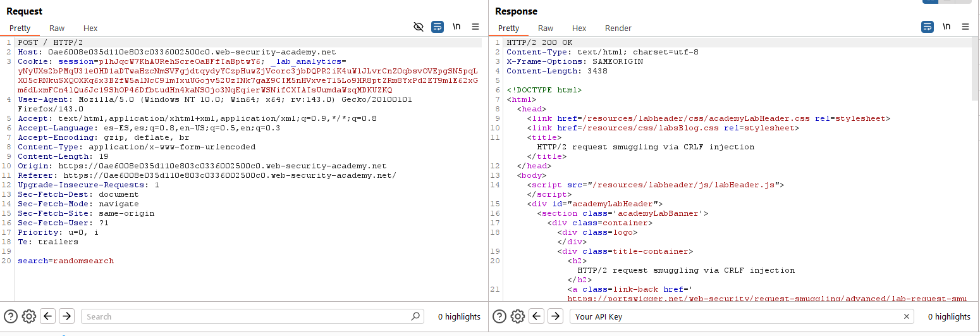Open Response Hex tab

pos(579,28)
